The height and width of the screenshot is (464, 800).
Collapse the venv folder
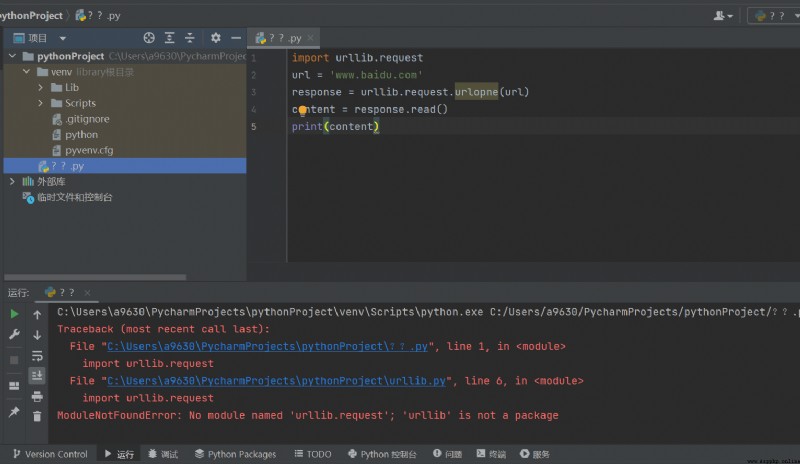click(27, 72)
